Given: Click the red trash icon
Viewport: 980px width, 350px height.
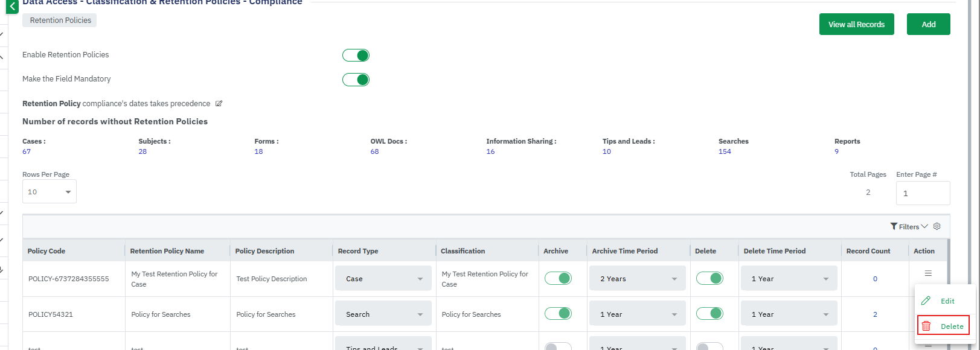Looking at the screenshot, I should coord(926,326).
